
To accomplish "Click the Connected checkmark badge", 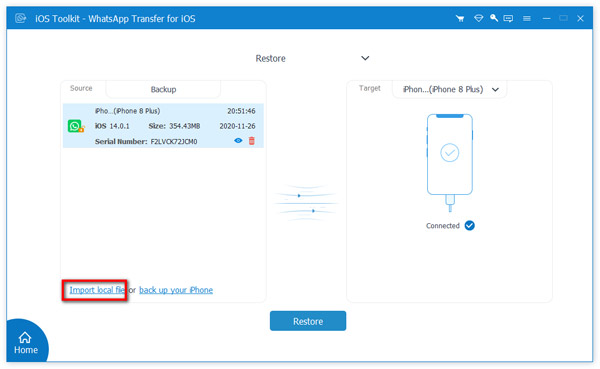I will [470, 226].
